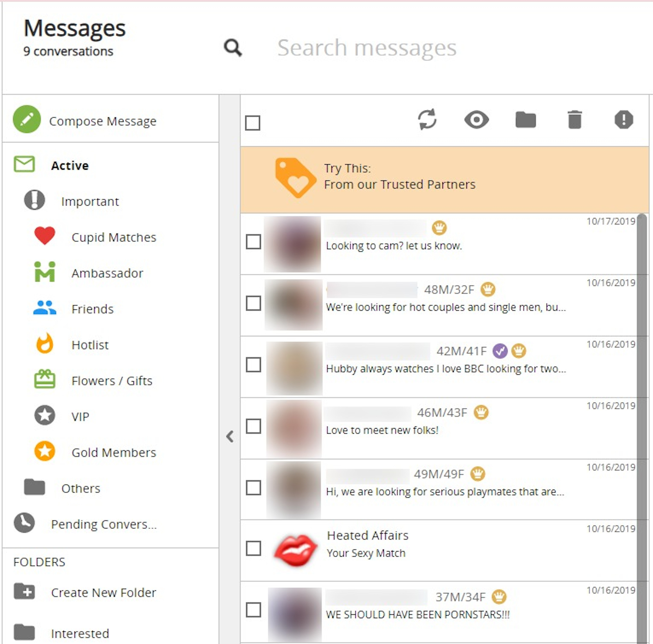Click the green Compose Message pencil icon
This screenshot has width=653, height=644.
tap(27, 119)
